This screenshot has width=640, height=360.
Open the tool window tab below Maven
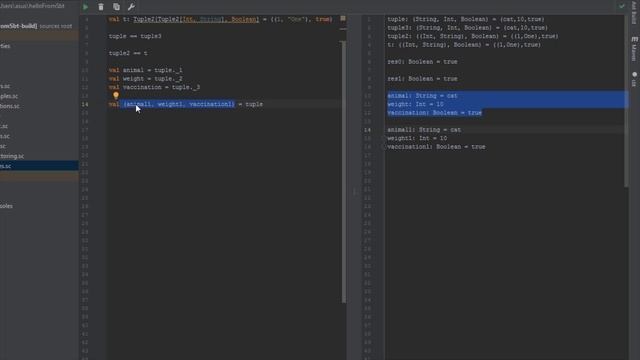point(634,79)
